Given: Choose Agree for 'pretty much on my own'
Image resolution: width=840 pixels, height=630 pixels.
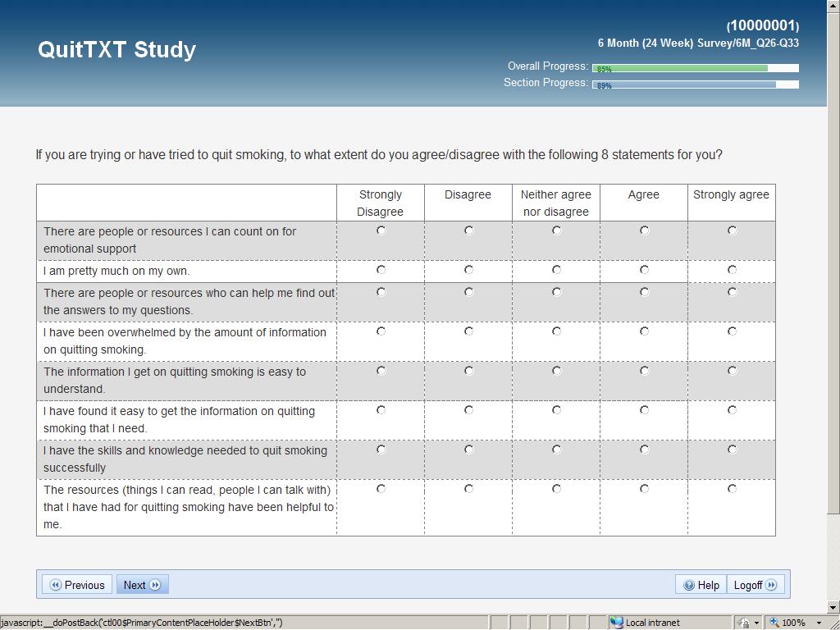Looking at the screenshot, I should click(645, 269).
